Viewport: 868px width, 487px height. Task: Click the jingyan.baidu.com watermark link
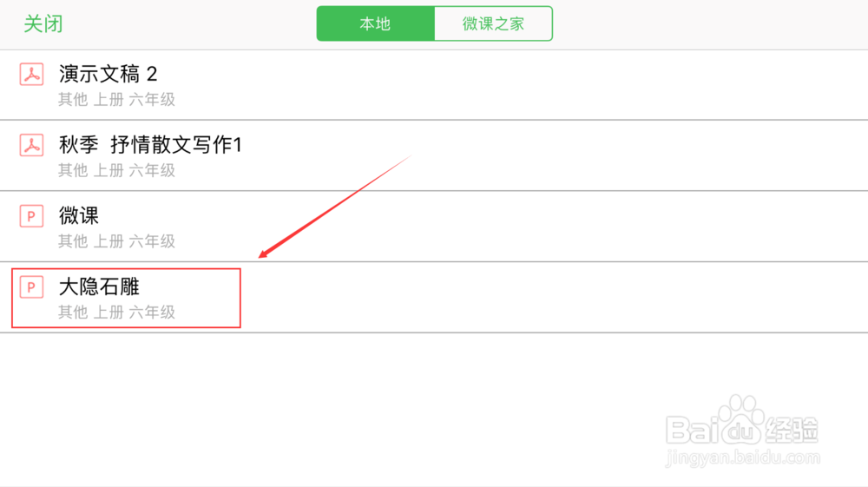[x=743, y=457]
